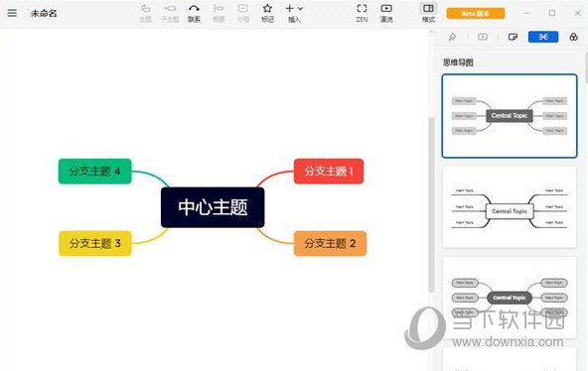Add a subtopic via 子主题 tool

(x=170, y=13)
